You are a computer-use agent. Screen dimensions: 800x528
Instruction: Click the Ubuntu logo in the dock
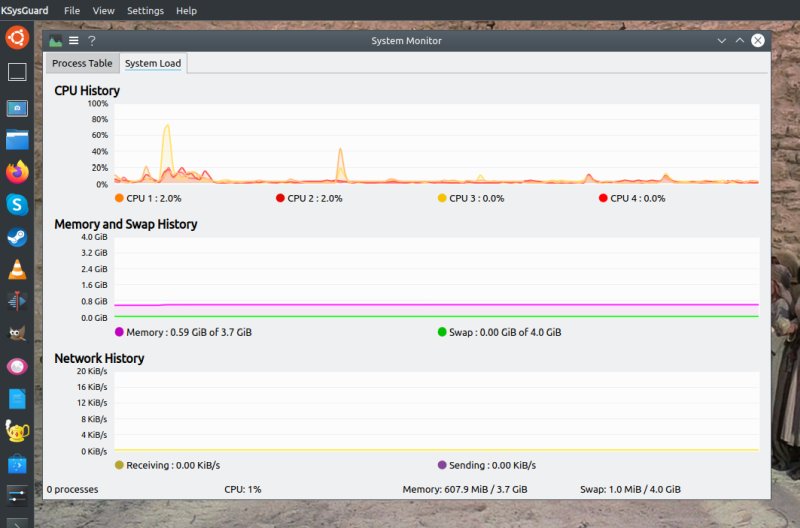pos(17,38)
